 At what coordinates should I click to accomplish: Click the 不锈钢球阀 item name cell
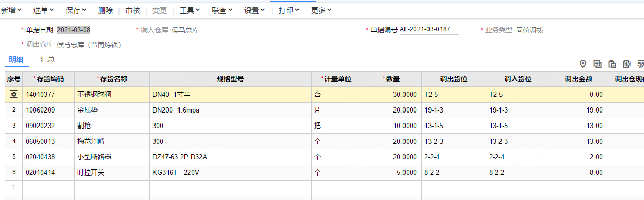(x=112, y=95)
